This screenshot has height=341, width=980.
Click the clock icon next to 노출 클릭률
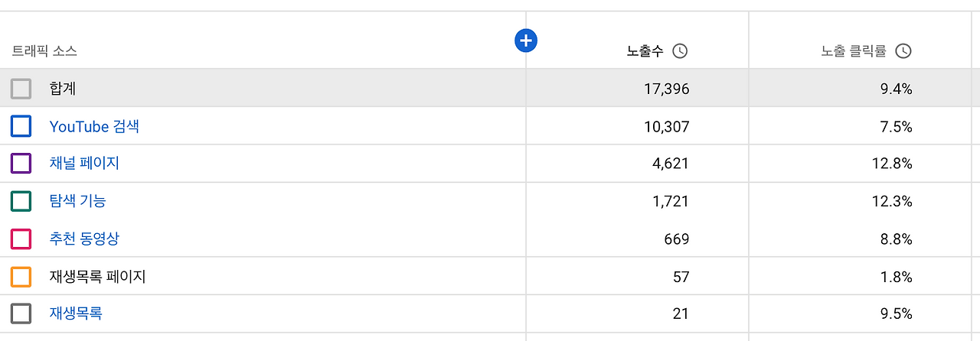(903, 51)
